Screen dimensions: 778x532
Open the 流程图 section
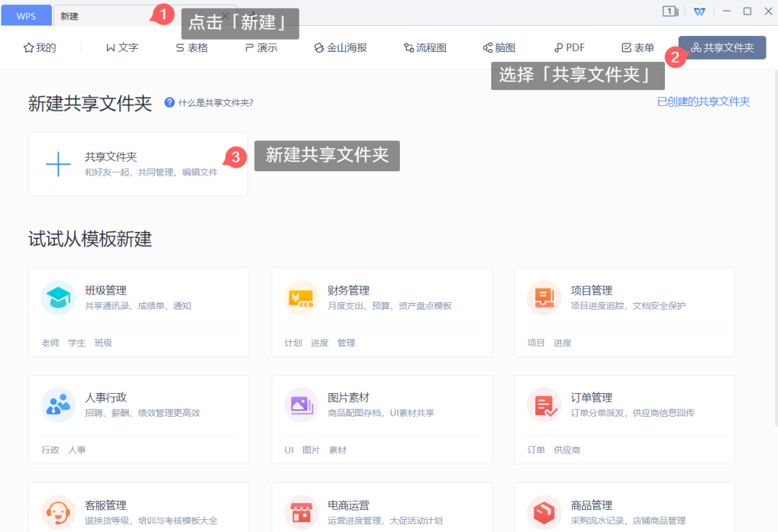pyautogui.click(x=425, y=48)
